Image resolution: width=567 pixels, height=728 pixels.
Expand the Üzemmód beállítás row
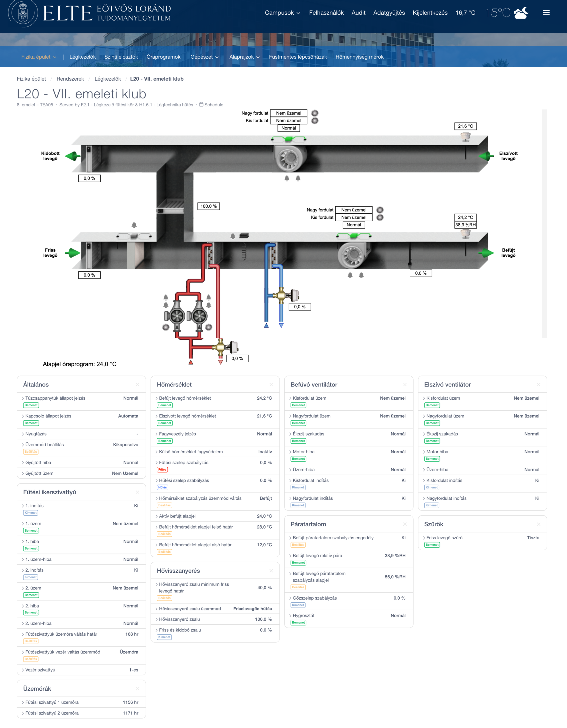click(44, 445)
